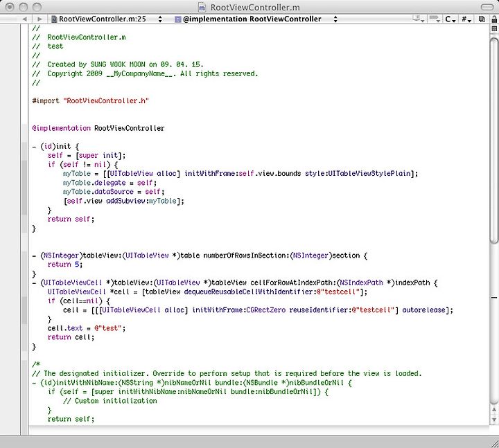
Task: Click the cell.text = @"test"; line
Action: (87, 328)
